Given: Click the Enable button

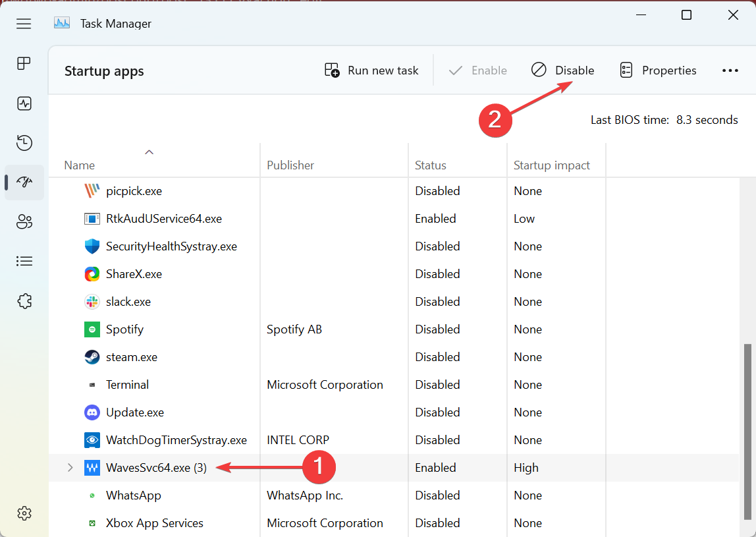Looking at the screenshot, I should pyautogui.click(x=478, y=71).
